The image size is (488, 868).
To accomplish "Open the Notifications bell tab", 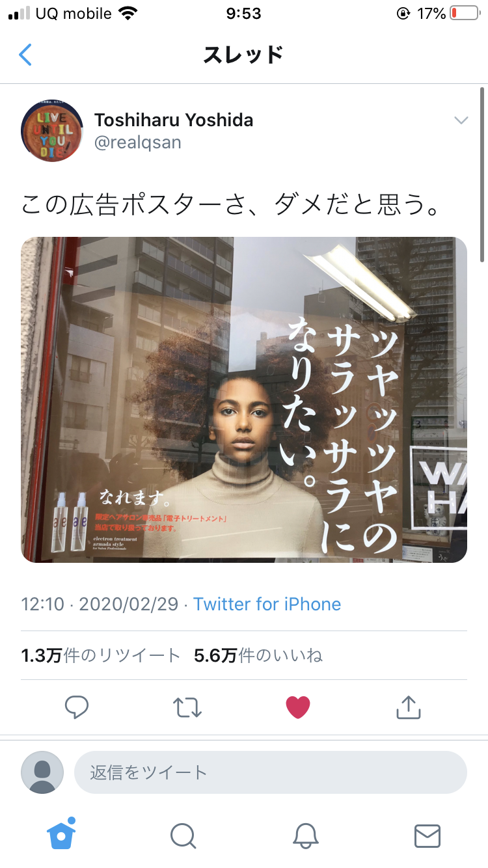I will point(305,836).
